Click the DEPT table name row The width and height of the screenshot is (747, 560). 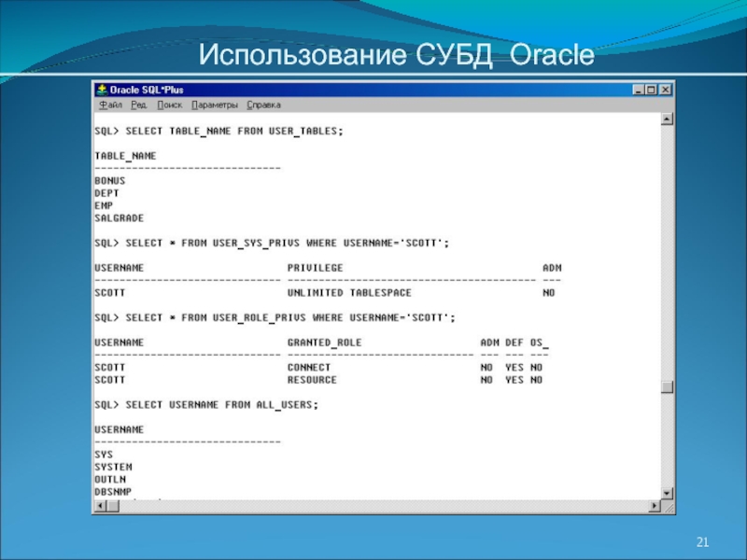[x=106, y=193]
